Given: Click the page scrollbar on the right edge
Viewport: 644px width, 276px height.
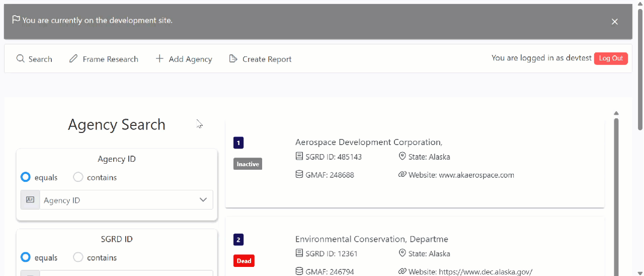Looking at the screenshot, I should click(640, 71).
